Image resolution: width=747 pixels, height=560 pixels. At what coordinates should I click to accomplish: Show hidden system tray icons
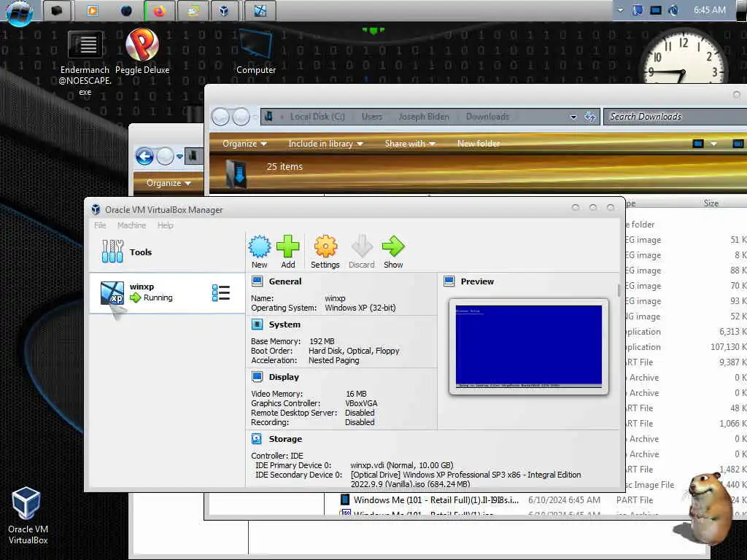[x=620, y=10]
